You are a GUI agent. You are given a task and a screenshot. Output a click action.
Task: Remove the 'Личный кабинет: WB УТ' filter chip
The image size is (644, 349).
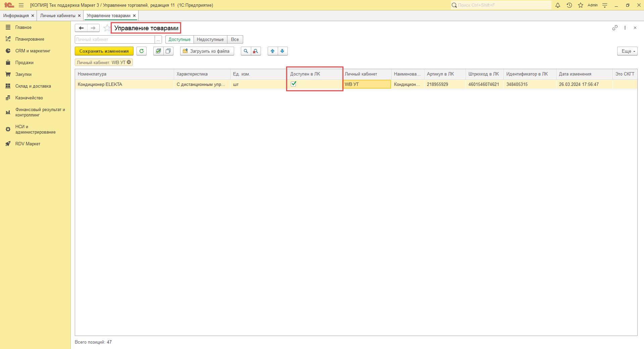point(129,62)
